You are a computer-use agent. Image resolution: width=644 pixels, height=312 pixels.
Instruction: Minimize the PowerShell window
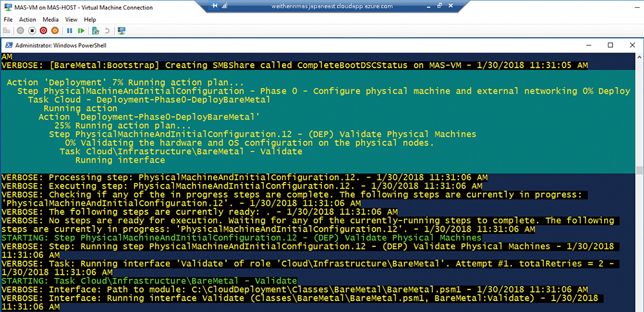click(587, 45)
